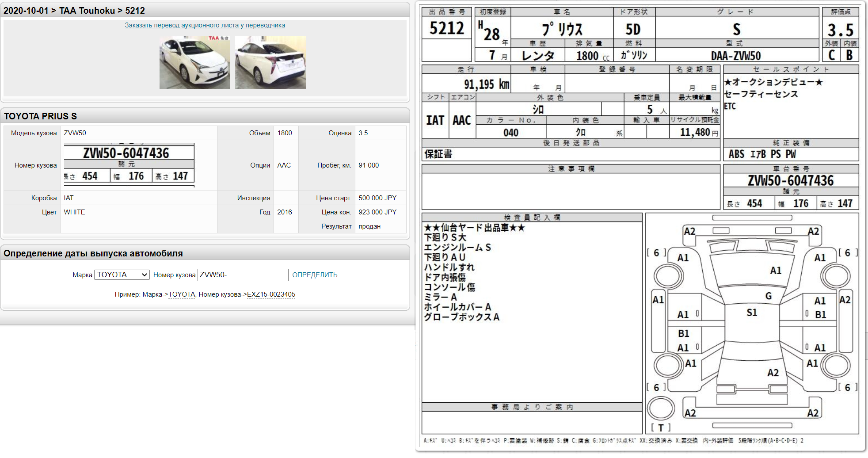Click the S1 mark on car diagram
This screenshot has width=868, height=458.
coord(752,313)
